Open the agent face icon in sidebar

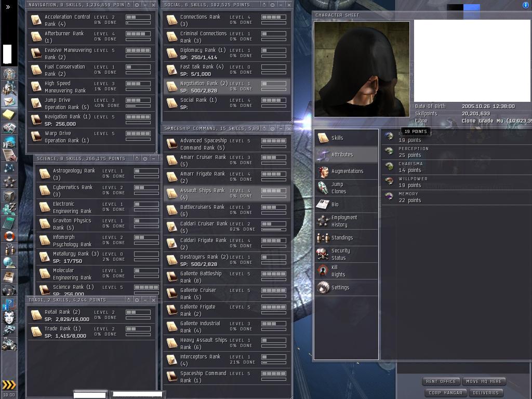(x=9, y=317)
